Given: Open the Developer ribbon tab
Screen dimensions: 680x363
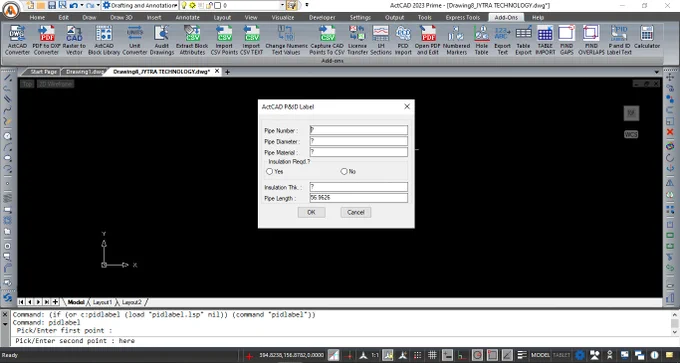Looking at the screenshot, I should [322, 17].
